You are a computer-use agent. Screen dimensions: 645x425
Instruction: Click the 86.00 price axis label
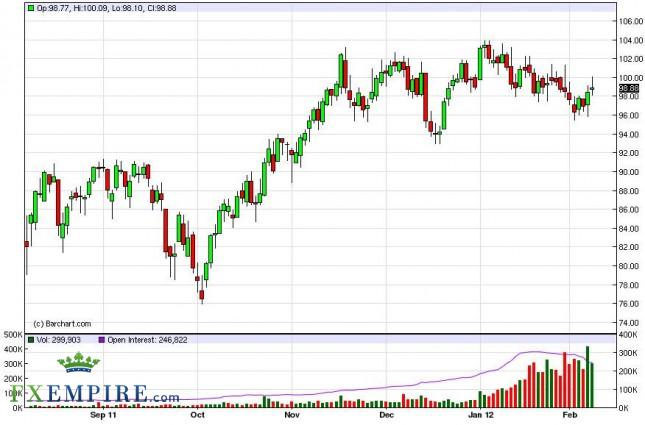pyautogui.click(x=631, y=210)
